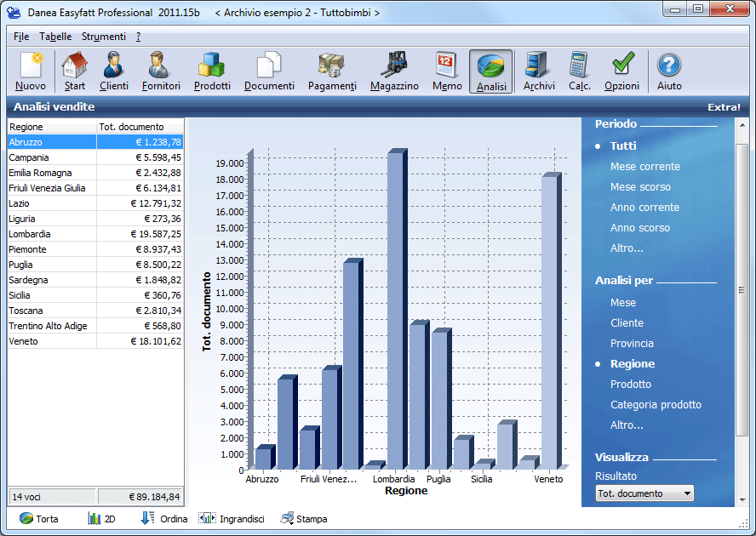756x536 pixels.
Task: Click the Veneto bar in chart
Action: click(x=552, y=321)
